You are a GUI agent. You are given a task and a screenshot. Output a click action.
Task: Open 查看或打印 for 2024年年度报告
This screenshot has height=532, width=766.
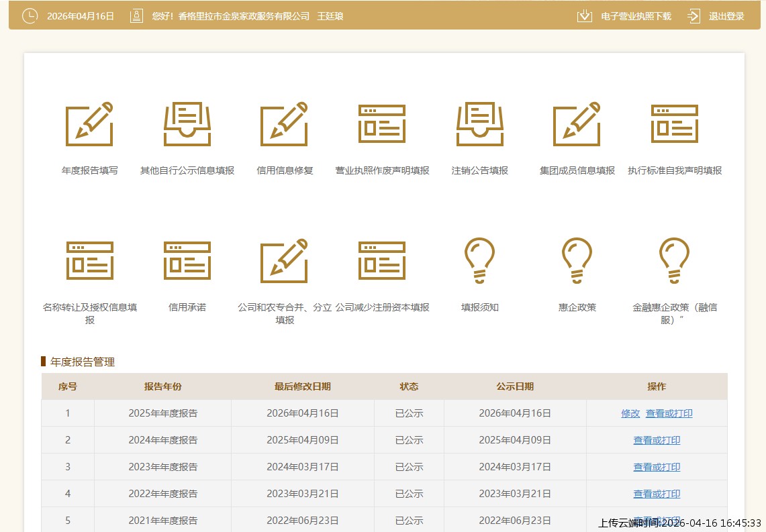(x=657, y=441)
